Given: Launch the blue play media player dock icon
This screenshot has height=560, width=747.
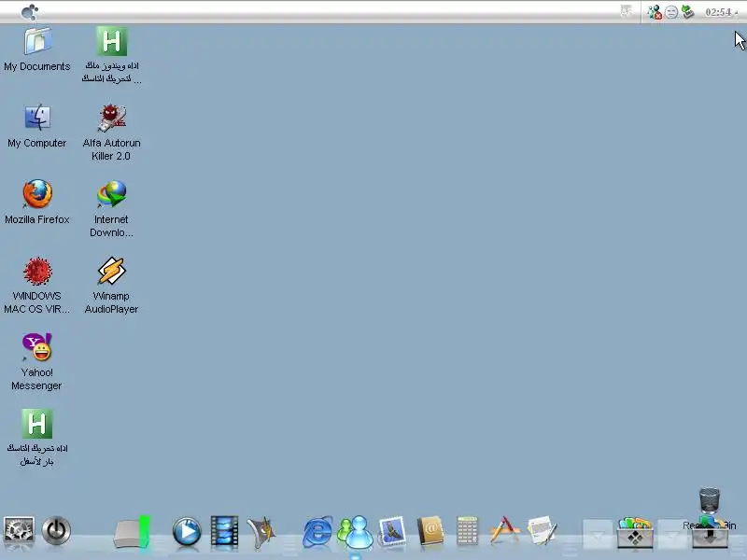Looking at the screenshot, I should (186, 531).
